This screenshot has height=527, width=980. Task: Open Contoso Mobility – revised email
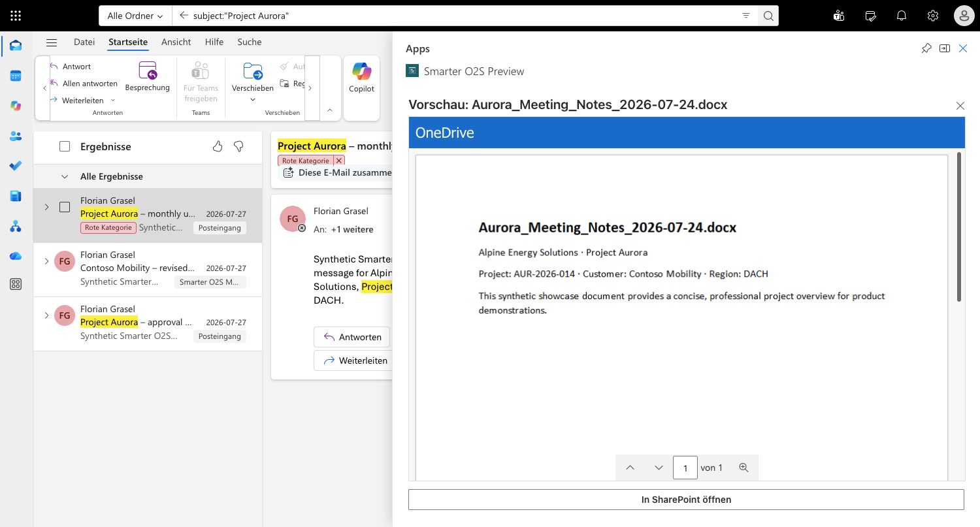[148, 269]
